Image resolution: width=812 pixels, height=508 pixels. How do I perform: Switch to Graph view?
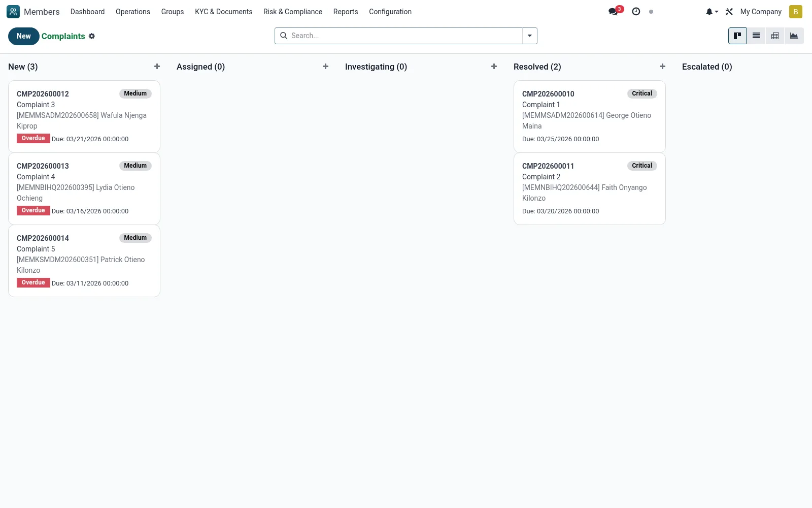tap(794, 36)
